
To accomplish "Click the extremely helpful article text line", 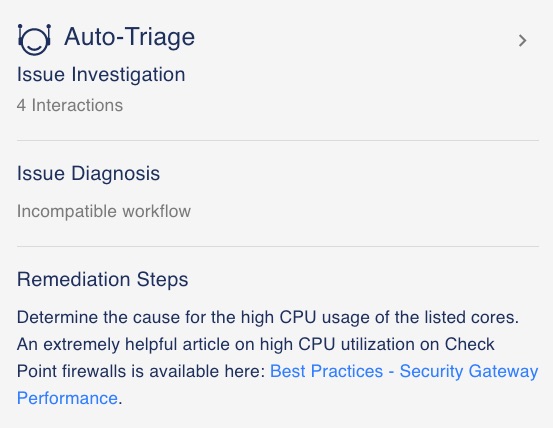I will pyautogui.click(x=255, y=344).
